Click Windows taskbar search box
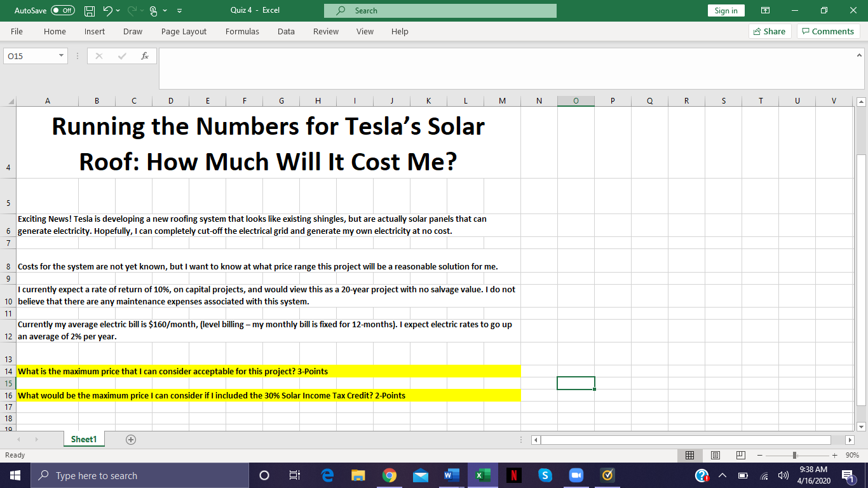This screenshot has height=488, width=868. click(140, 475)
